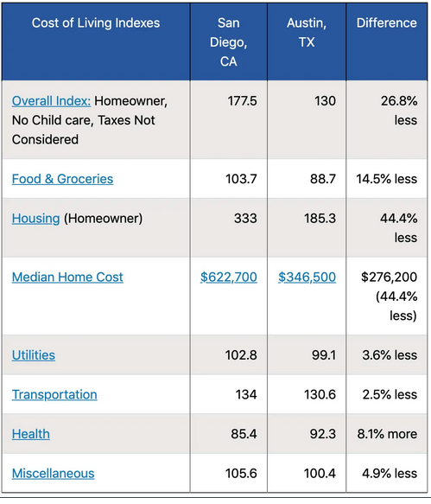Open the Median Home Cost link
The width and height of the screenshot is (431, 504).
click(67, 278)
